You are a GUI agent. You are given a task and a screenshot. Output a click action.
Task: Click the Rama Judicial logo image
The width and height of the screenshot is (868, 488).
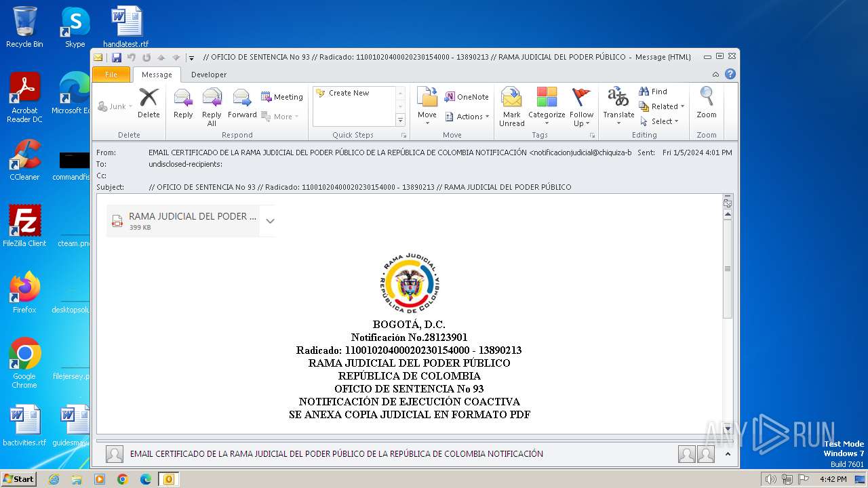click(409, 285)
